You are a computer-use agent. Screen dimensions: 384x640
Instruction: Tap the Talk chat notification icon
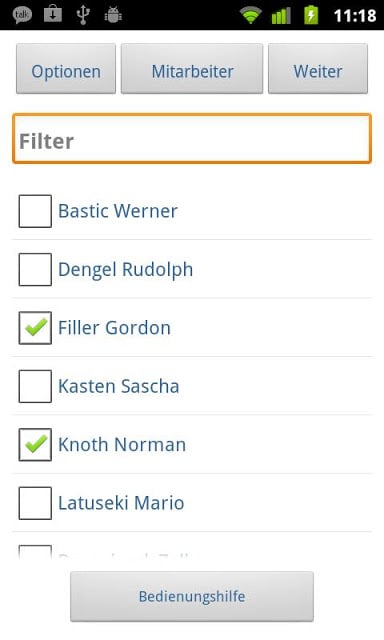coord(22,15)
